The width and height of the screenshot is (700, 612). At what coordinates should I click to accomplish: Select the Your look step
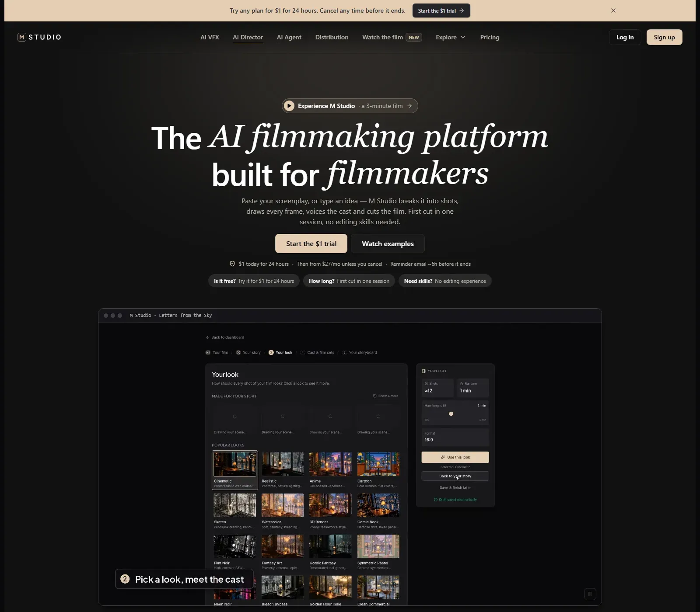(280, 352)
